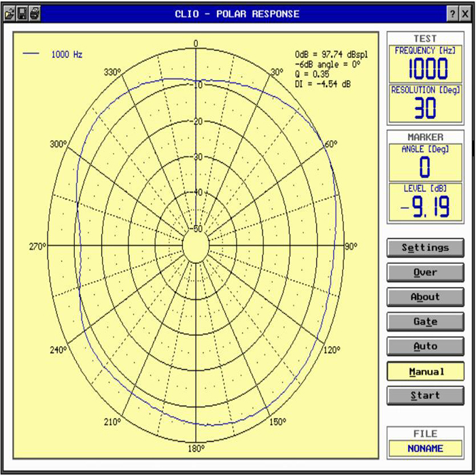Click the Resolution value 30 field
The width and height of the screenshot is (476, 476).
point(425,109)
